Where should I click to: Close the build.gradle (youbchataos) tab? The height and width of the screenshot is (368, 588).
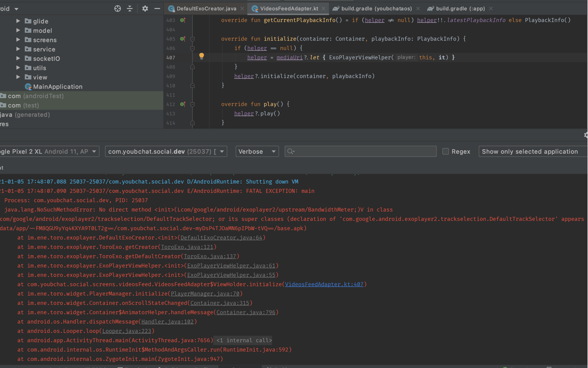[418, 8]
